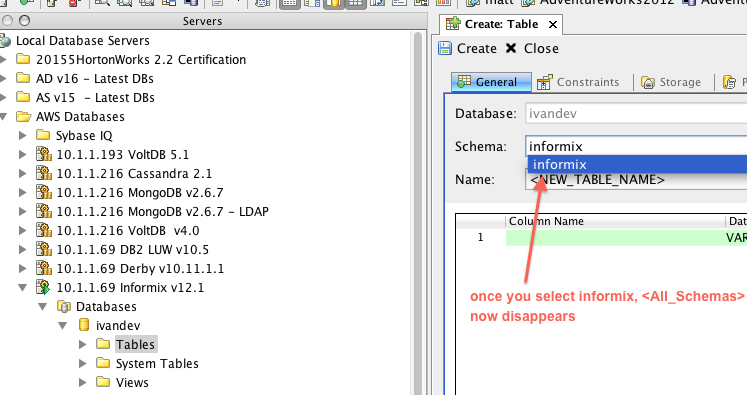Screen dimensions: 747x395
Task: Expand the Views folder
Action: pos(82,383)
